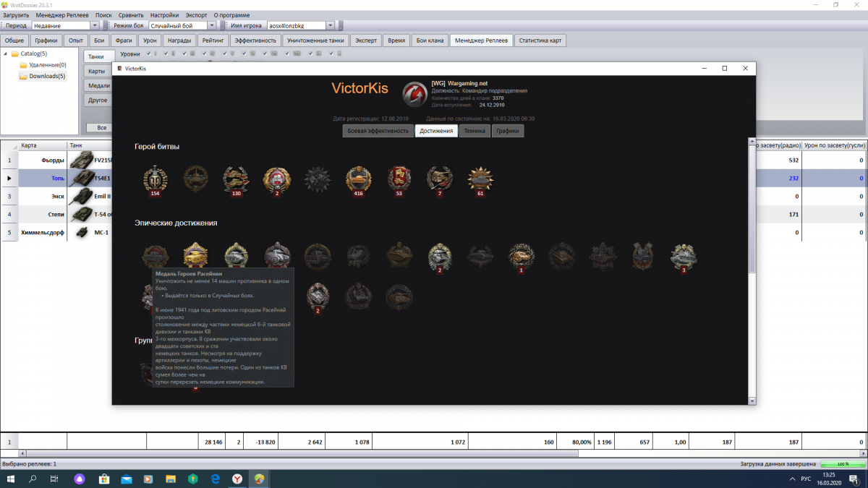Screen dimensions: 868x488
Task: Switch to the Бои клана tab
Action: (x=430, y=40)
